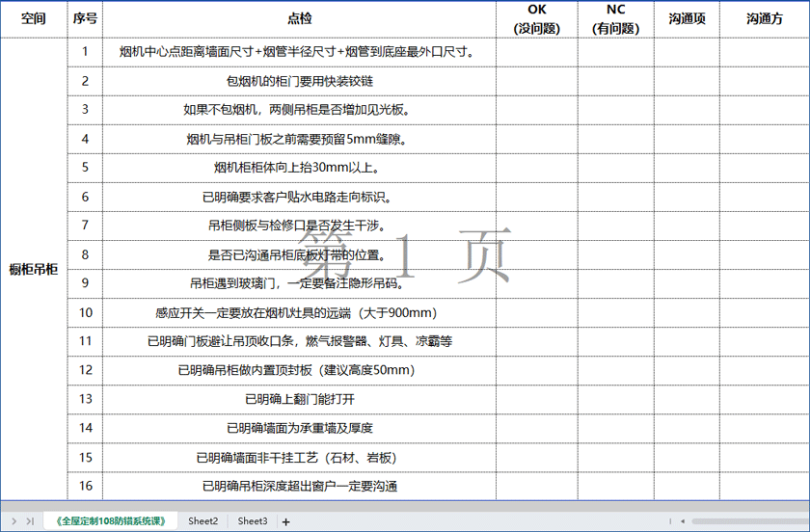Select the 序号 header cell
Viewport: 810px width, 532px height.
pyautogui.click(x=85, y=19)
